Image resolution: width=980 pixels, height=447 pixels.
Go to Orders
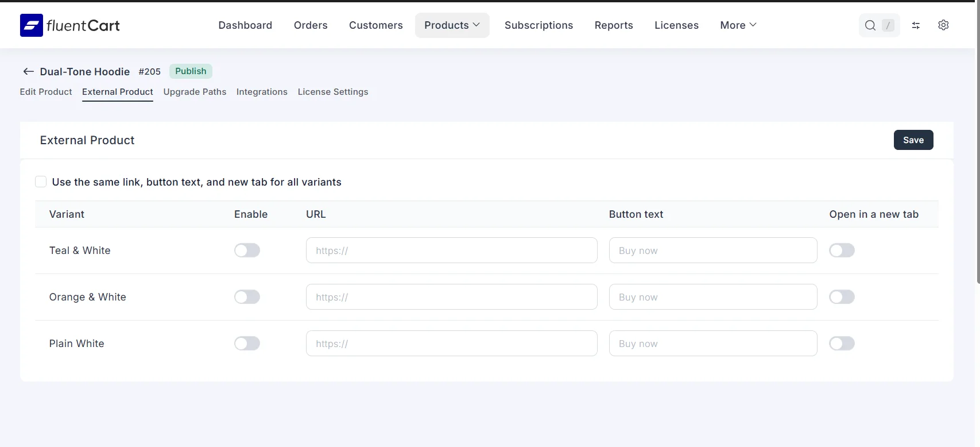[x=311, y=25]
